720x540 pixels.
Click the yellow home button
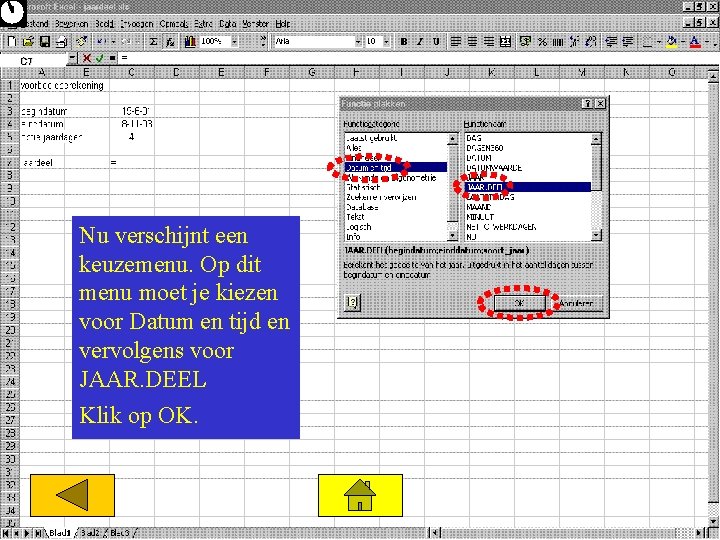(360, 495)
